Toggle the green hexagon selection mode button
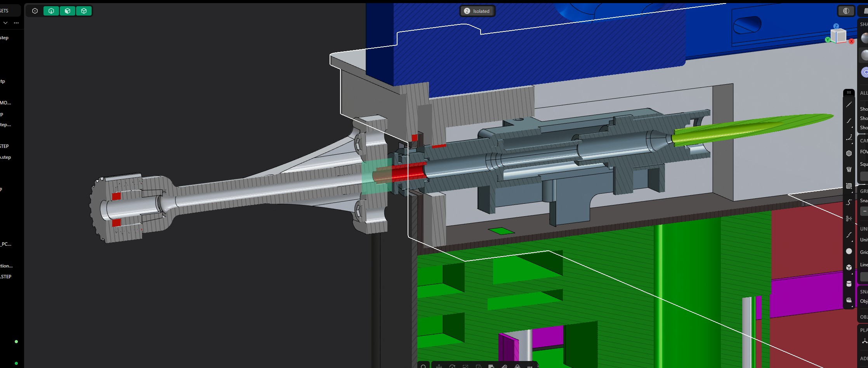Viewport: 868px width, 368px height. pos(51,11)
